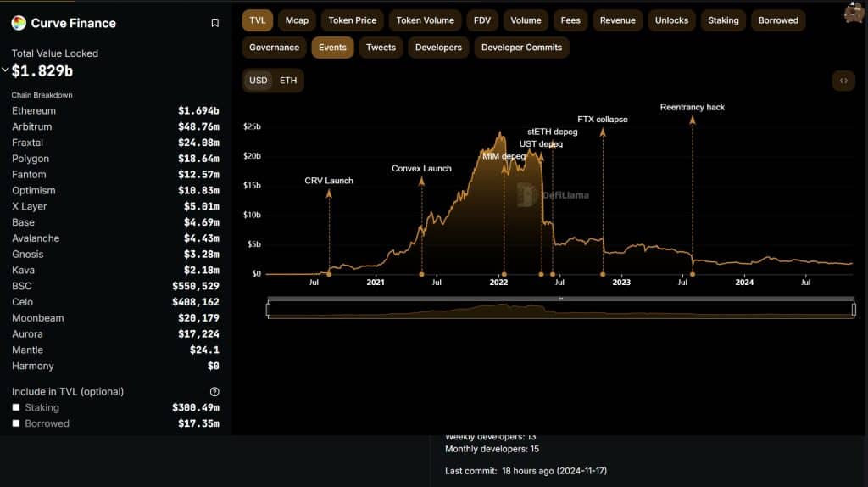Image resolution: width=868 pixels, height=487 pixels.
Task: Bookmark Curve Finance with the bookmark icon
Action: (214, 23)
